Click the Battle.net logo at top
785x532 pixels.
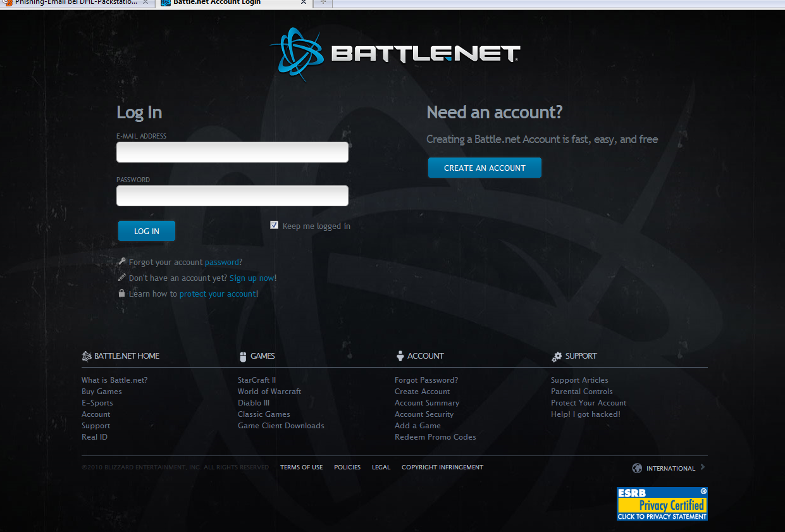(395, 54)
